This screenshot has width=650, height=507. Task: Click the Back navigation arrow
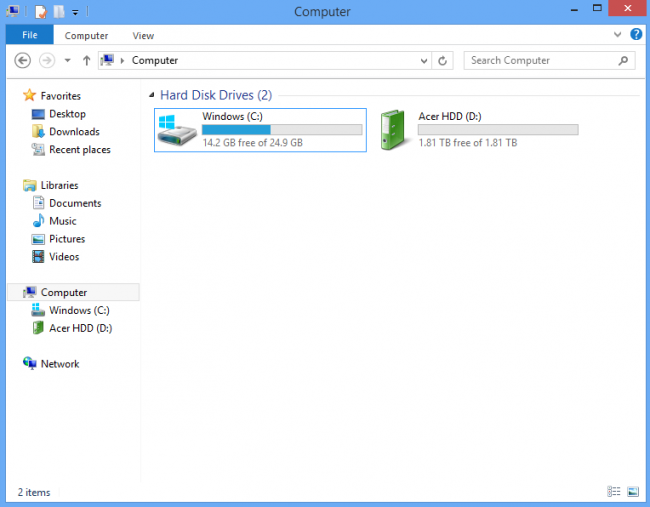(x=22, y=61)
